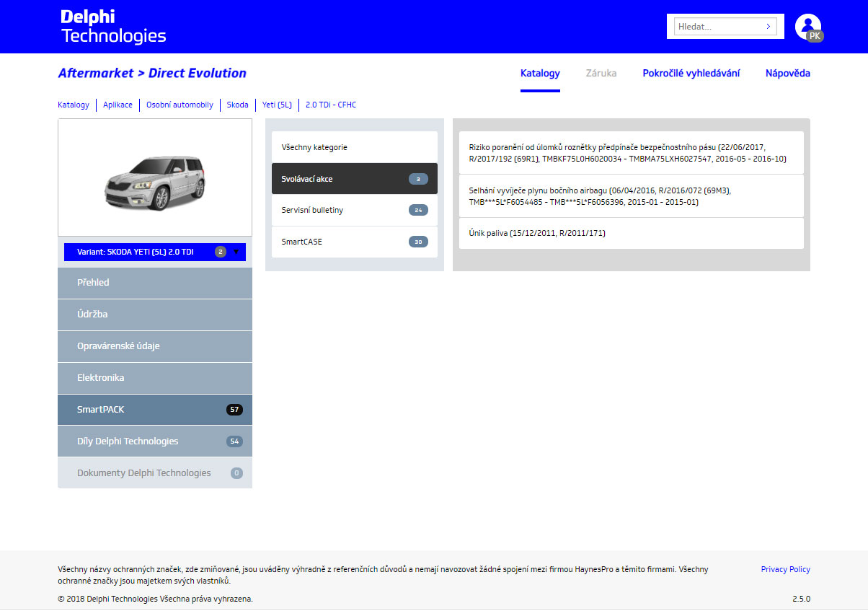Image resolution: width=868 pixels, height=611 pixels.
Task: Select Všechny kategorie filter
Action: (x=355, y=147)
